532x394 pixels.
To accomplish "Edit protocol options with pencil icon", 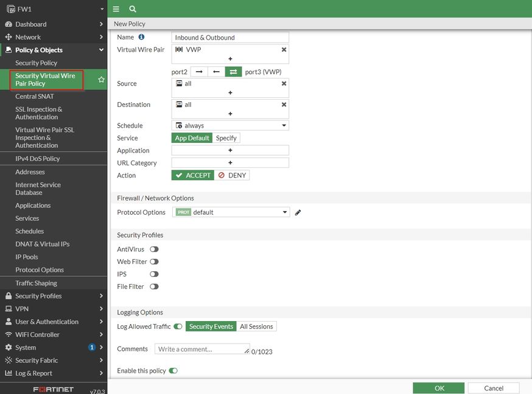I will tap(298, 212).
